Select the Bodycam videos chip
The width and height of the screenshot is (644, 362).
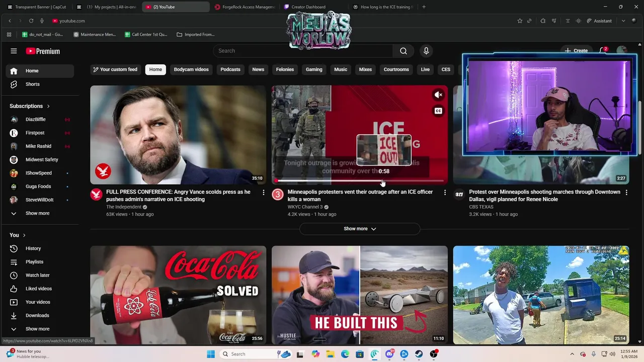191,69
